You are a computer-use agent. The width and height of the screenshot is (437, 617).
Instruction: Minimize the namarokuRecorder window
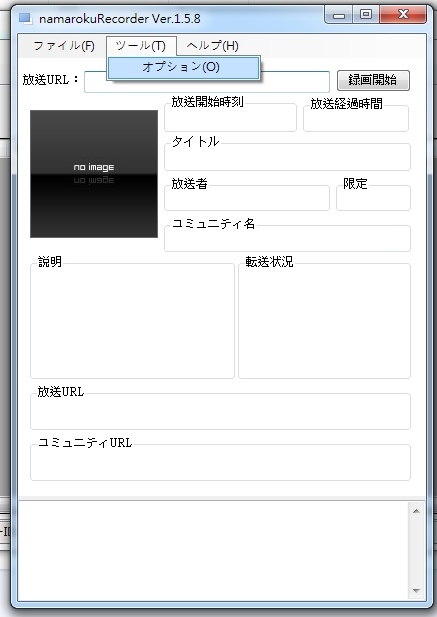[339, 15]
